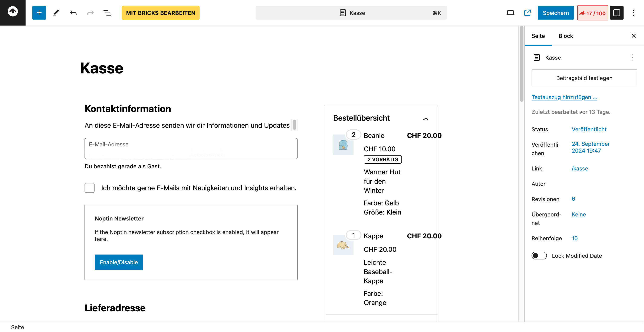This screenshot has width=644, height=332.
Task: Switch to the Block tab
Action: [x=565, y=36]
